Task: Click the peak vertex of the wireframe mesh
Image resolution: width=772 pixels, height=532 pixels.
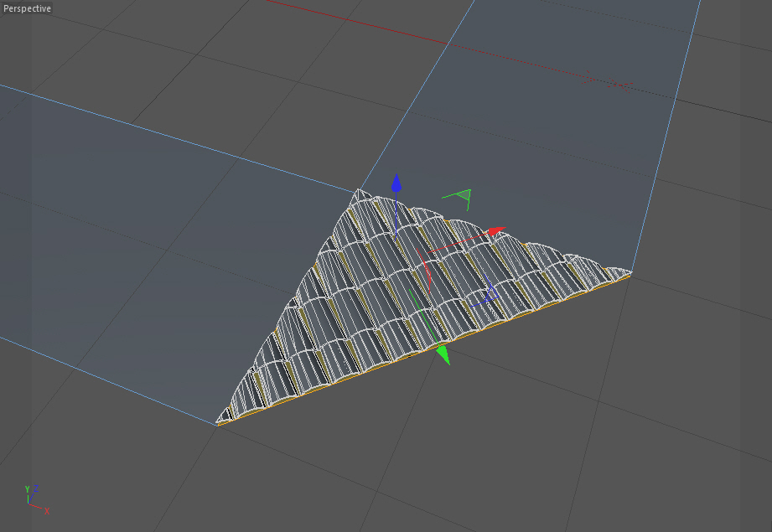Action: (x=360, y=190)
